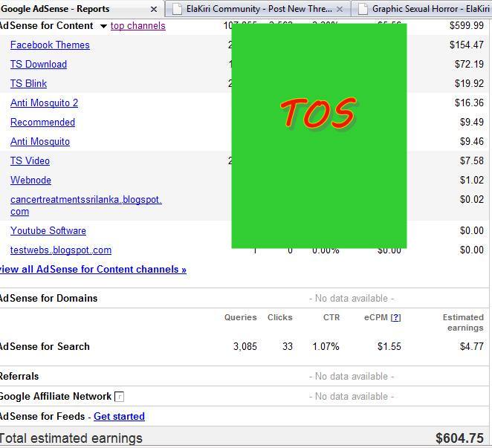
Task: Click Google Affiliate Network small box icon
Action: click(119, 397)
